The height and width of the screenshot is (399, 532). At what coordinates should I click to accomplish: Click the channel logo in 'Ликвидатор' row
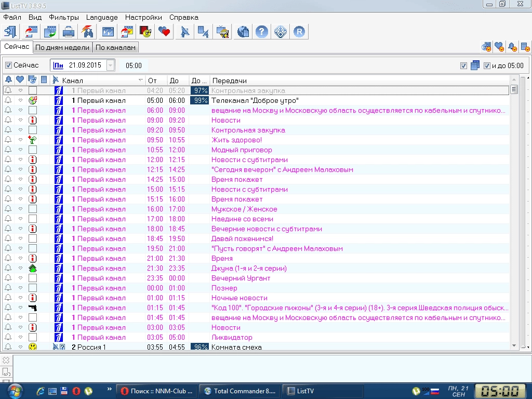tap(59, 337)
